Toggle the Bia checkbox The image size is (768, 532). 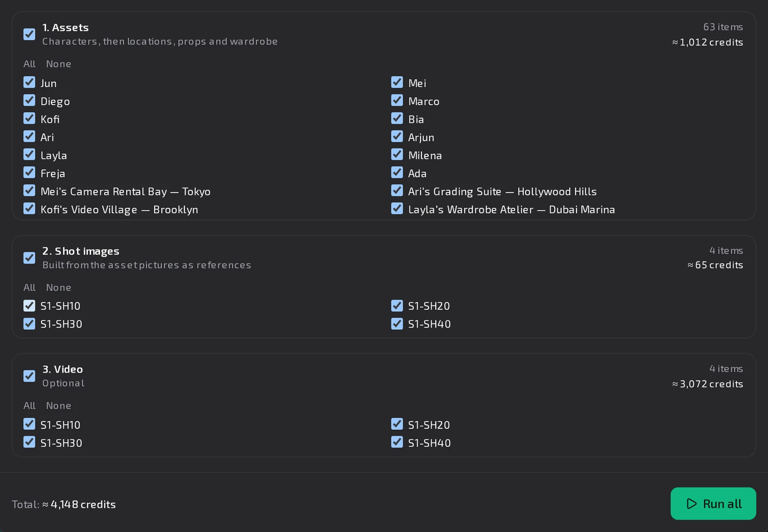(397, 119)
